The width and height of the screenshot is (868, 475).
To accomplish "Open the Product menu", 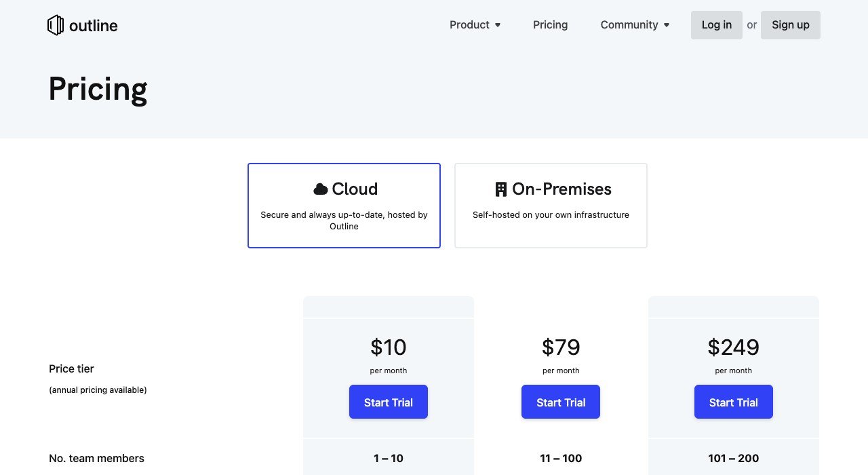I will point(475,24).
